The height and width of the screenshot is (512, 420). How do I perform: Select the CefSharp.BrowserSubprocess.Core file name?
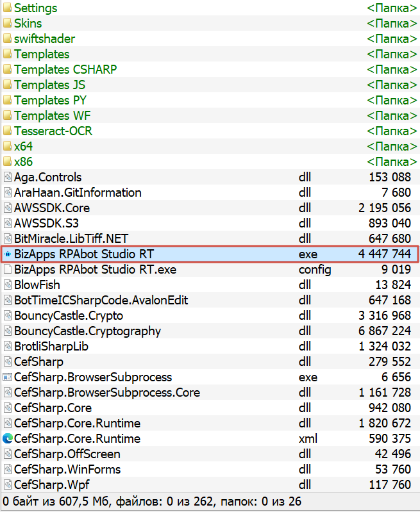pyautogui.click(x=107, y=392)
